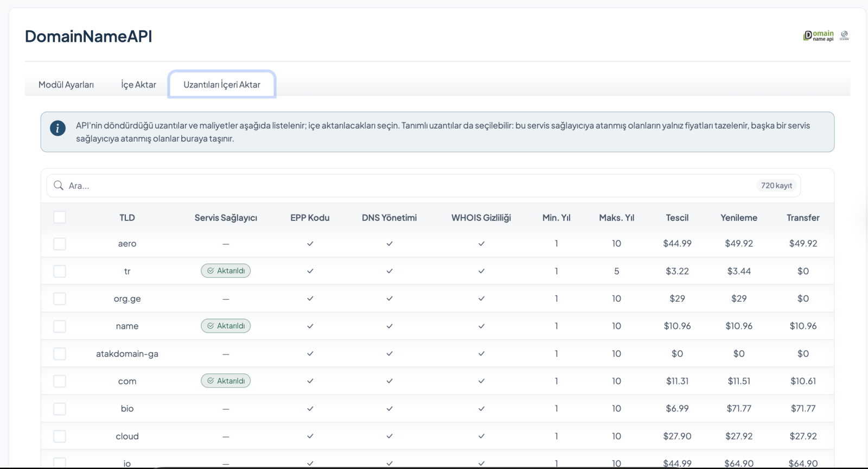Click the WHOIS Gizliliği checkmark for com
Viewport: 868px width, 469px height.
(x=481, y=381)
